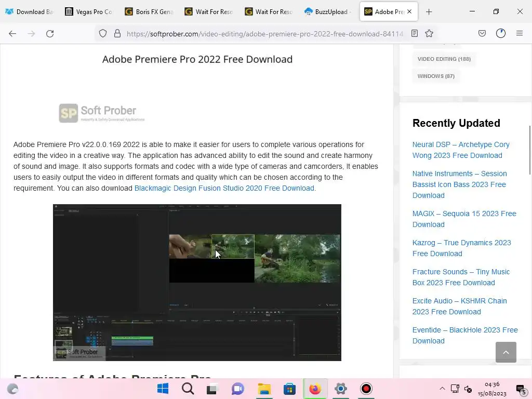Screen dimensions: 532x399
Task: Expand the system tray hidden icons chevron
Action: (442, 389)
